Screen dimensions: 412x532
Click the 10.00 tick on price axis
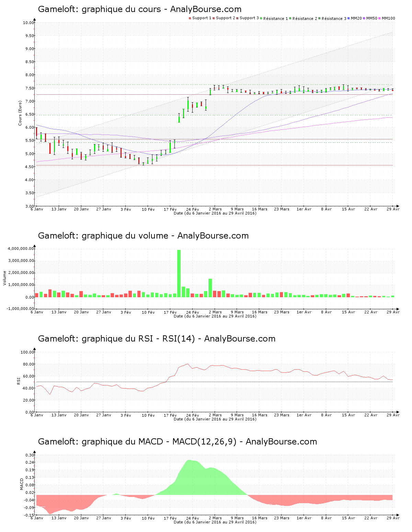coord(28,23)
